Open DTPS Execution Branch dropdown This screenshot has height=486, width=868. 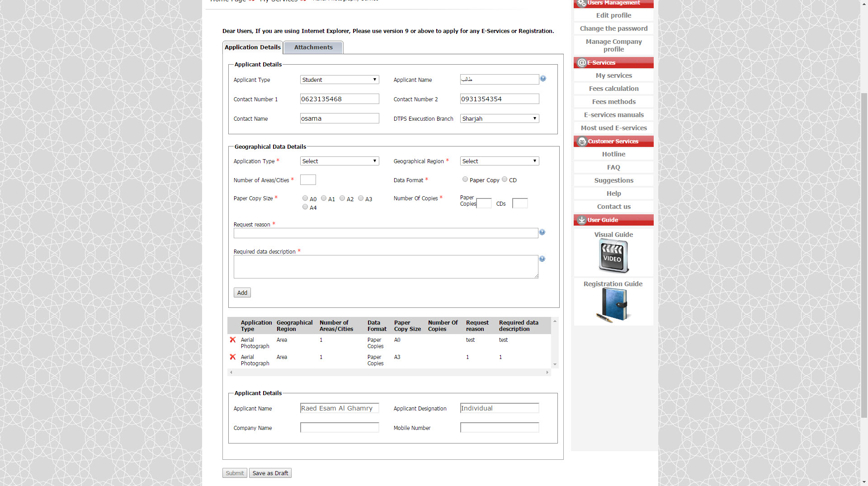tap(500, 119)
